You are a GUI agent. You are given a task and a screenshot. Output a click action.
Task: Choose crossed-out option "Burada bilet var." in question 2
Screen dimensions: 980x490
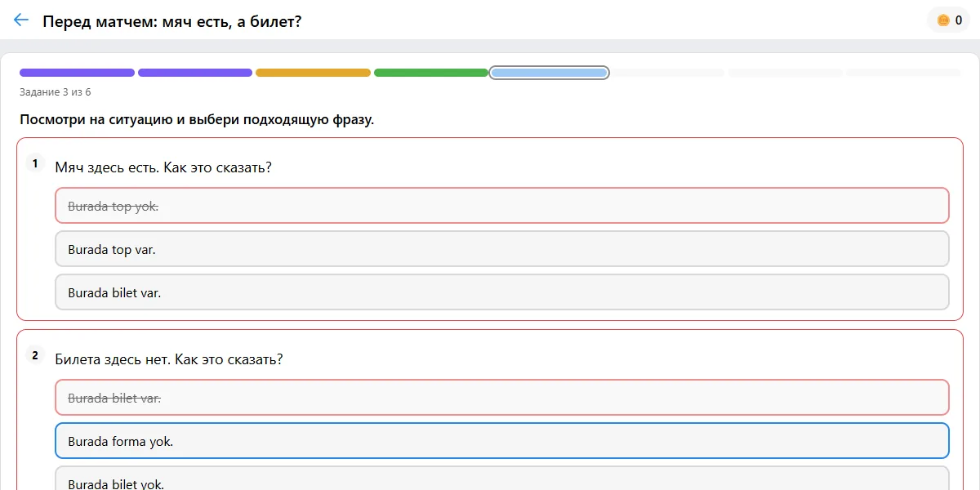(502, 398)
